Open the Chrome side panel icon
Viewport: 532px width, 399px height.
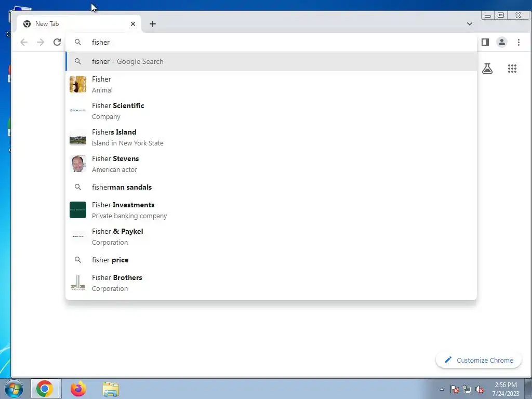485,42
